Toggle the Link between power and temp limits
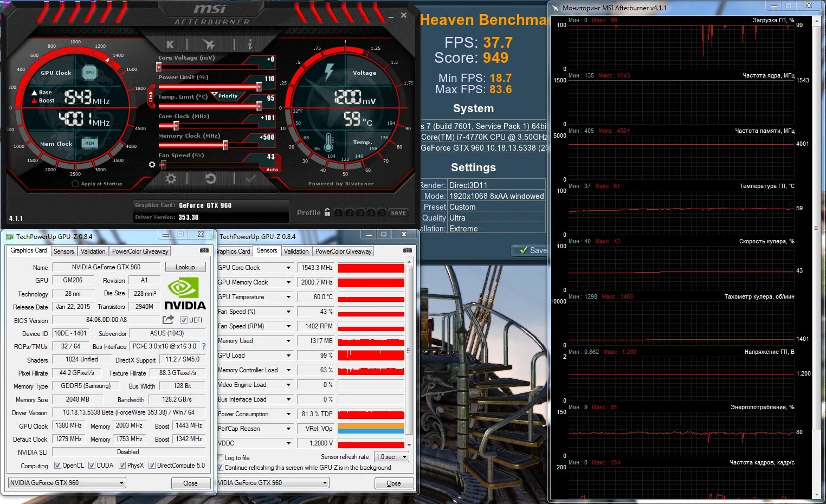 tap(151, 96)
